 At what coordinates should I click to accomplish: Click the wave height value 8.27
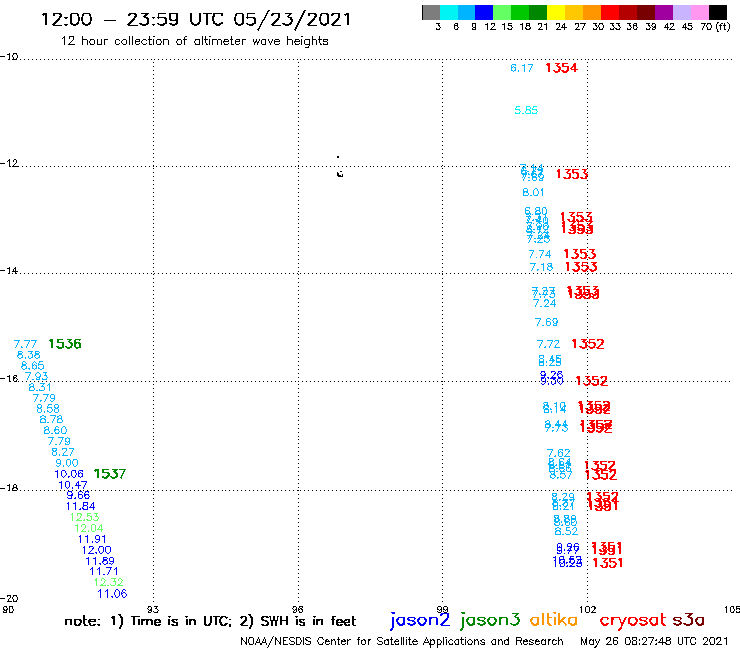pyautogui.click(x=62, y=452)
